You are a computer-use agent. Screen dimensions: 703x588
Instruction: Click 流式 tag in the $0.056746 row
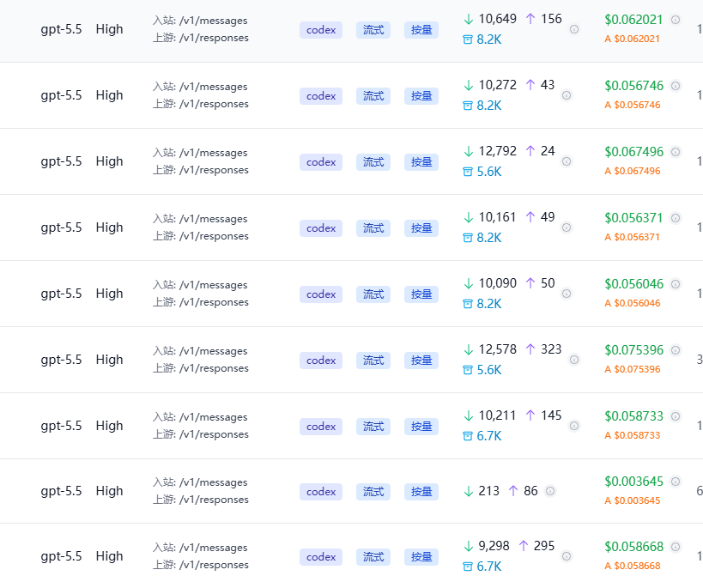(x=373, y=96)
